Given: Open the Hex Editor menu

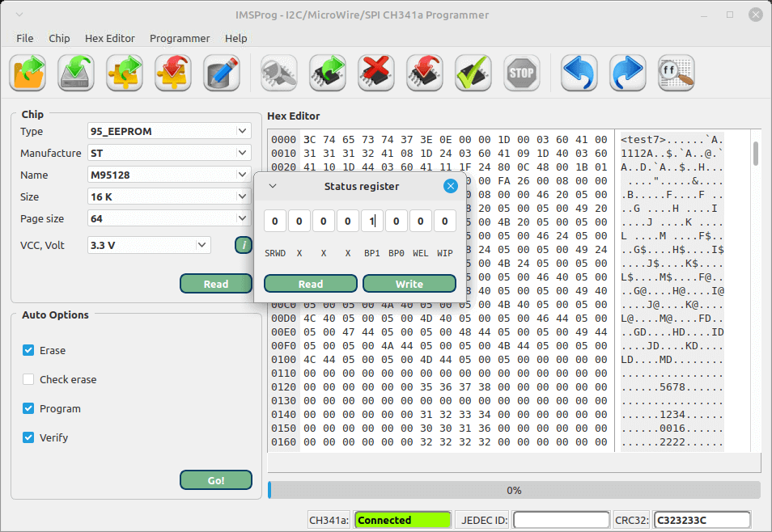Looking at the screenshot, I should pyautogui.click(x=110, y=38).
